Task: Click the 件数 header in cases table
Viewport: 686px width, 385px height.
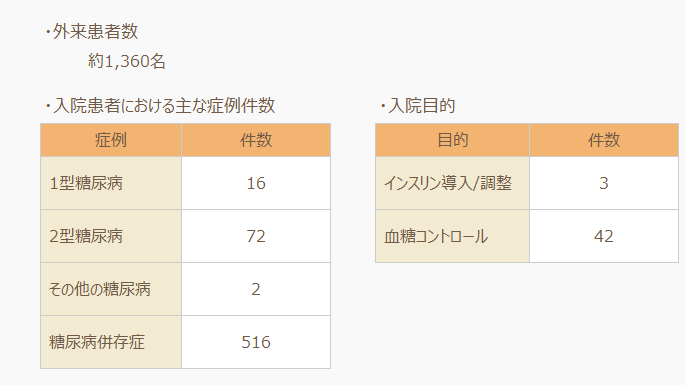Action: [256, 140]
